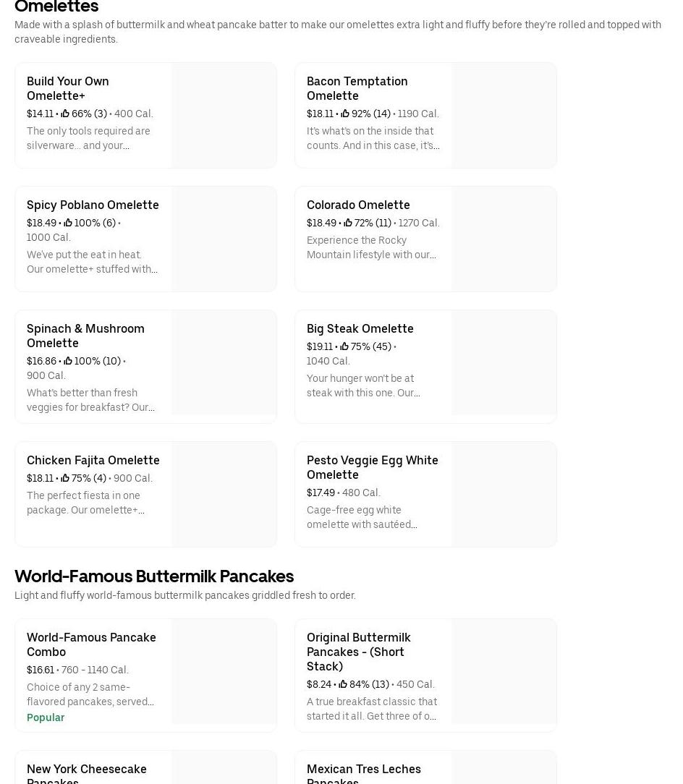This screenshot has height=784, width=683.
Task: Click the Spicy Poblano Omelette image
Action: 224,239
